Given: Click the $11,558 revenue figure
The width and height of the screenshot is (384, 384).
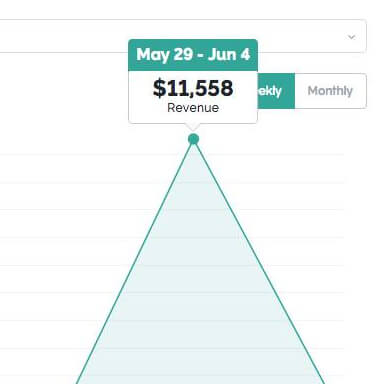Looking at the screenshot, I should coord(193,88).
